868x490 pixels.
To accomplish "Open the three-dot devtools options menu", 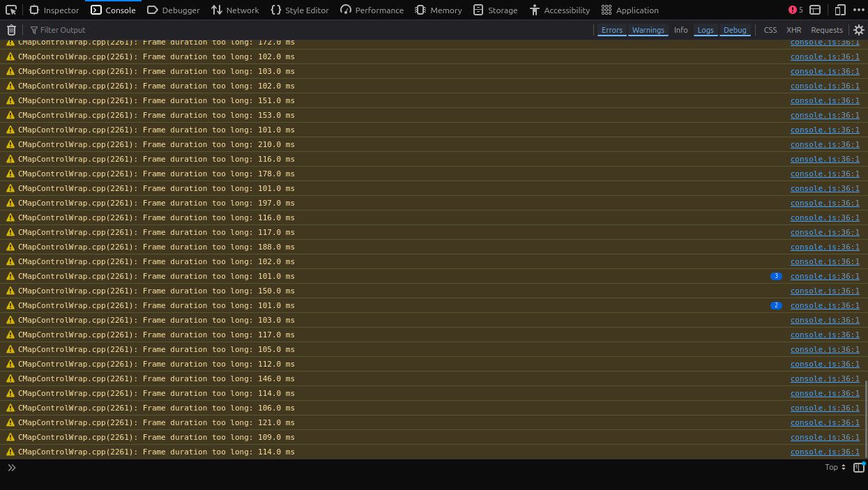I will pos(858,10).
